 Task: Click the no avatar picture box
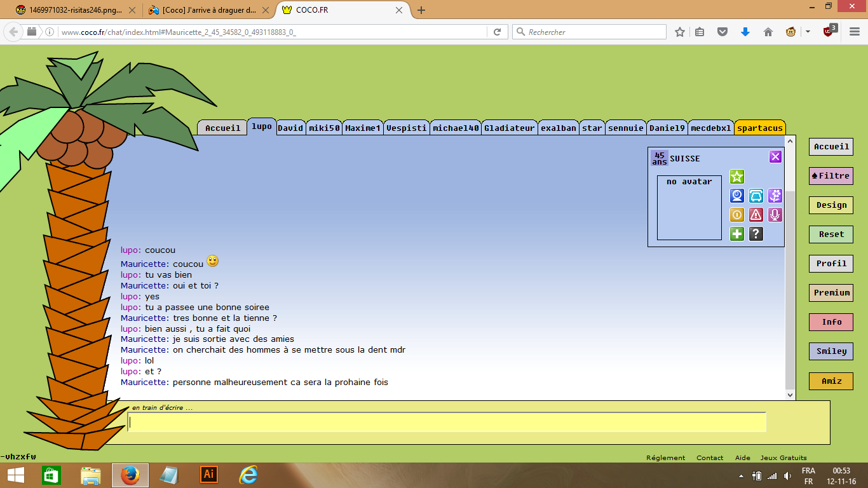[689, 208]
